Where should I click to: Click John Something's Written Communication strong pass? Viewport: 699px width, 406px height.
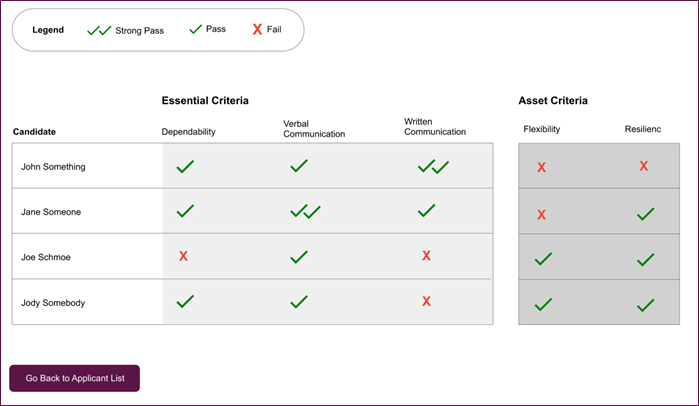[433, 167]
